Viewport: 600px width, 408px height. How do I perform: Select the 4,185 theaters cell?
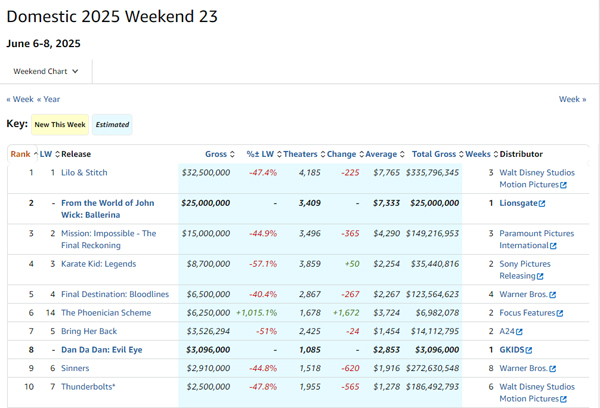click(310, 173)
